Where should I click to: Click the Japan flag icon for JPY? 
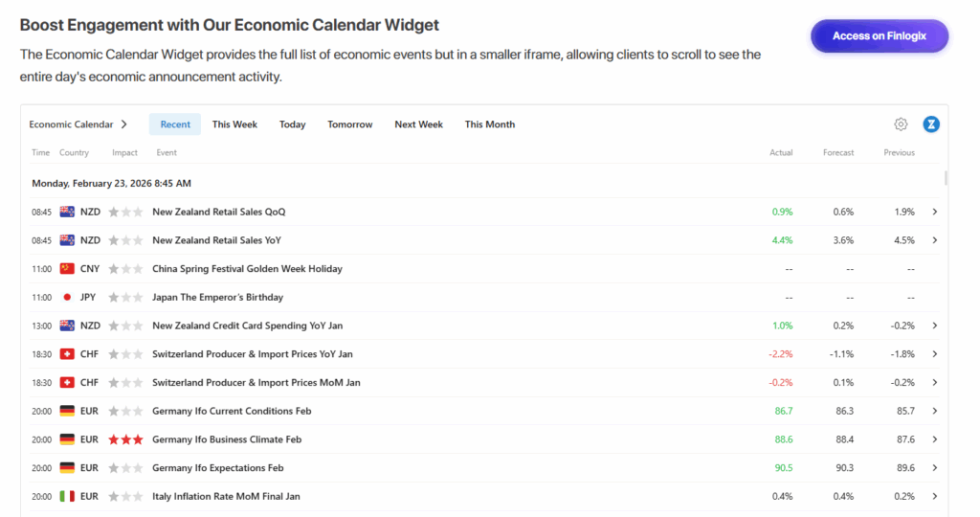(x=67, y=298)
